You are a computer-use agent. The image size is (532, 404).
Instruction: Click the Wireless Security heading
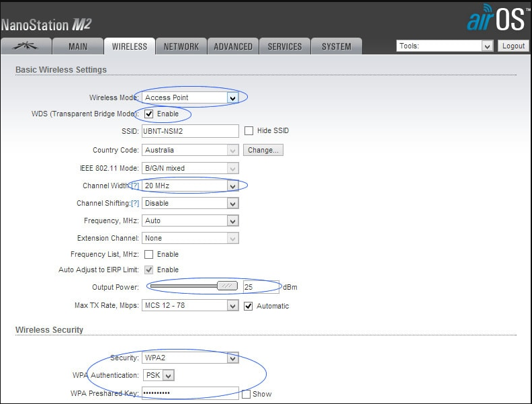pyautogui.click(x=49, y=330)
